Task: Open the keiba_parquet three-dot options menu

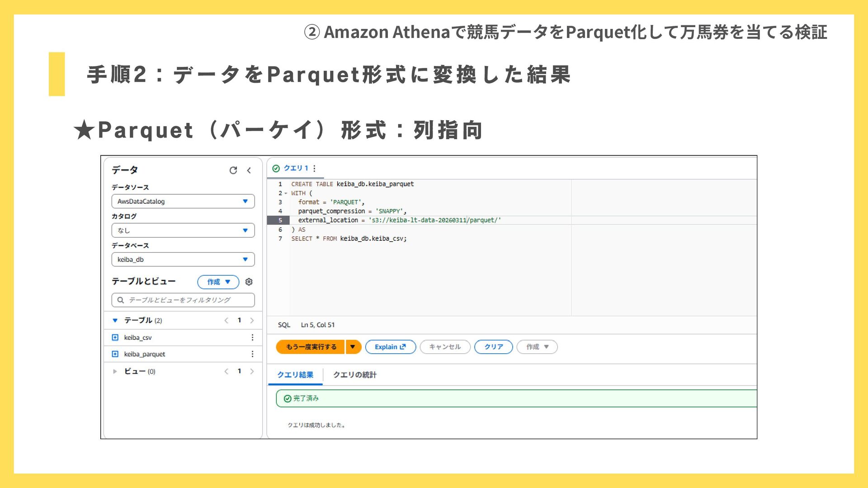Action: pos(252,354)
